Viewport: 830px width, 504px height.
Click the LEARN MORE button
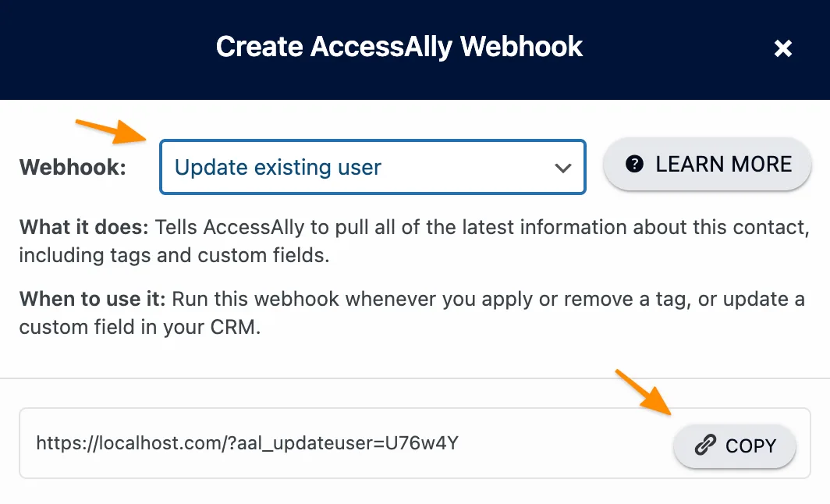coord(706,164)
